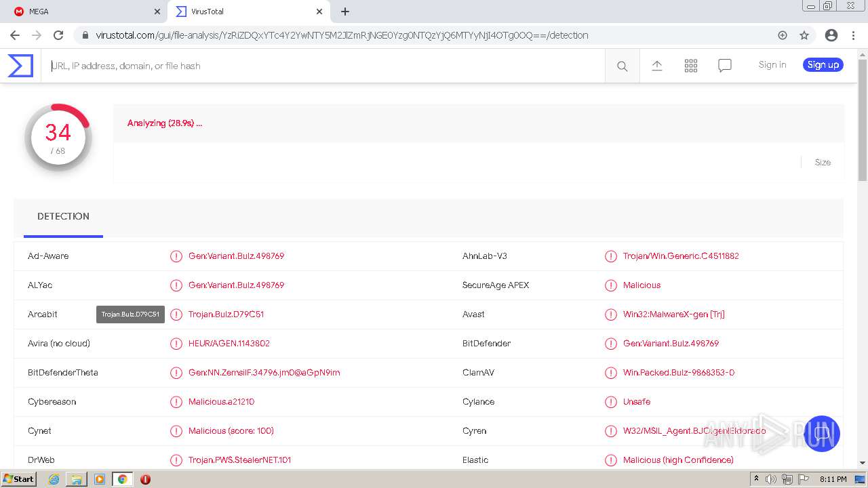Click the BitDefenderTheta vendor name

click(63, 373)
